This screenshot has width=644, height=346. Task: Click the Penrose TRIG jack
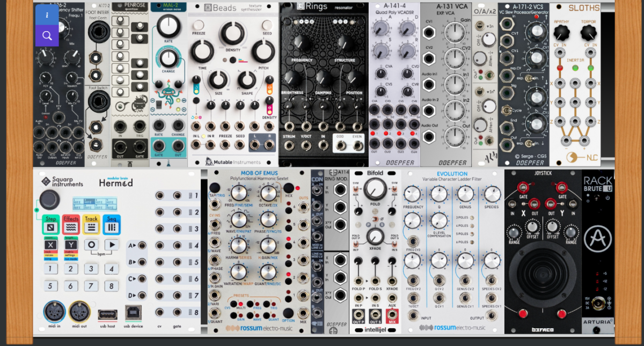(140, 126)
